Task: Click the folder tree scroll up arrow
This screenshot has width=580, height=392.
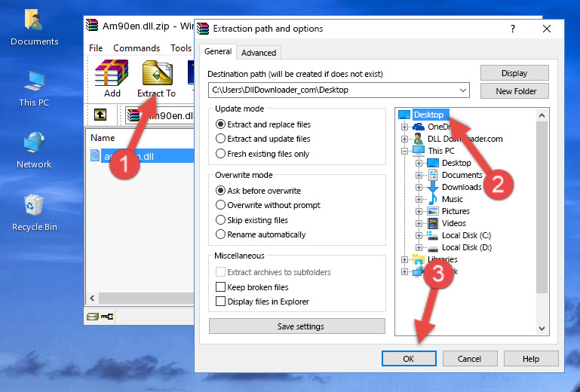Action: click(542, 115)
